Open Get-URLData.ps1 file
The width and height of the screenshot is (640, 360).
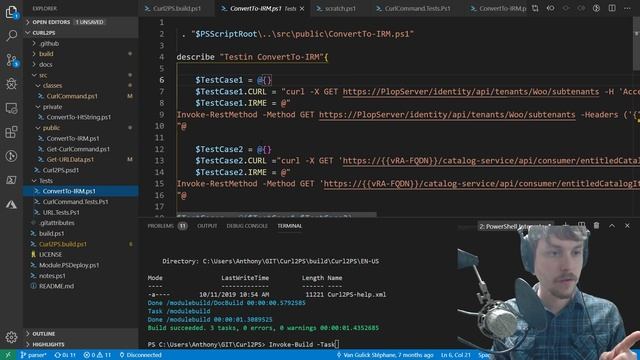tap(81, 159)
